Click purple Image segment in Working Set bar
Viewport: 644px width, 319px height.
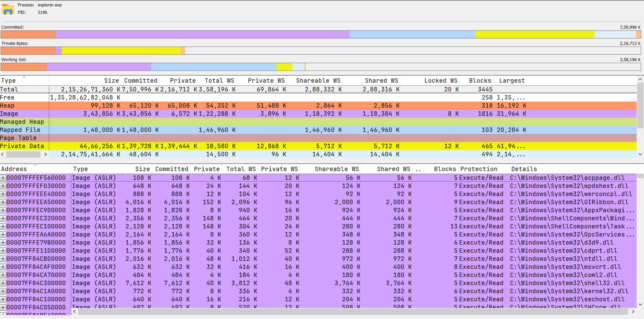click(99, 67)
